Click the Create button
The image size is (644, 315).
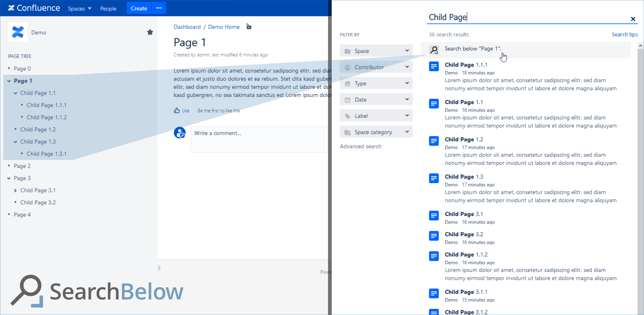point(139,8)
